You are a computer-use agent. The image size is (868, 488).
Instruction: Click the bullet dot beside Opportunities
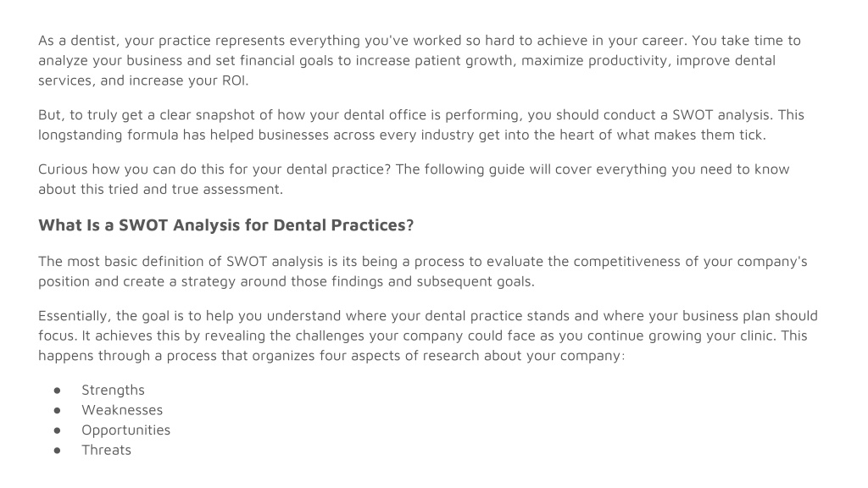point(57,430)
